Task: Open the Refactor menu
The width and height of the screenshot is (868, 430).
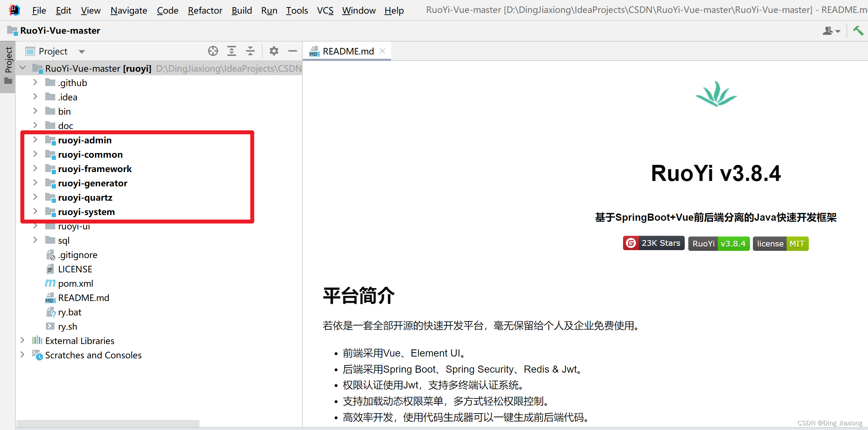Action: coord(205,10)
